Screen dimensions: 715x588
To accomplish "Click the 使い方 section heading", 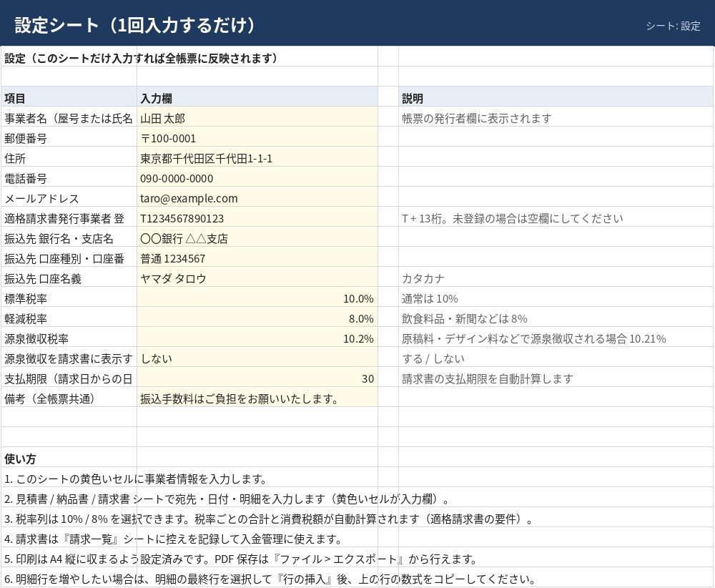I will 20,459.
